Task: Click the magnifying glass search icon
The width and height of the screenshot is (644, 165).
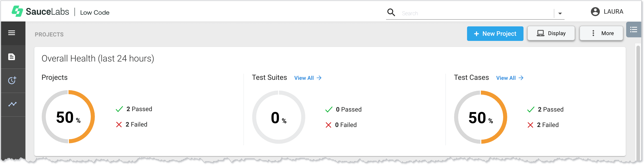Action: [x=391, y=13]
